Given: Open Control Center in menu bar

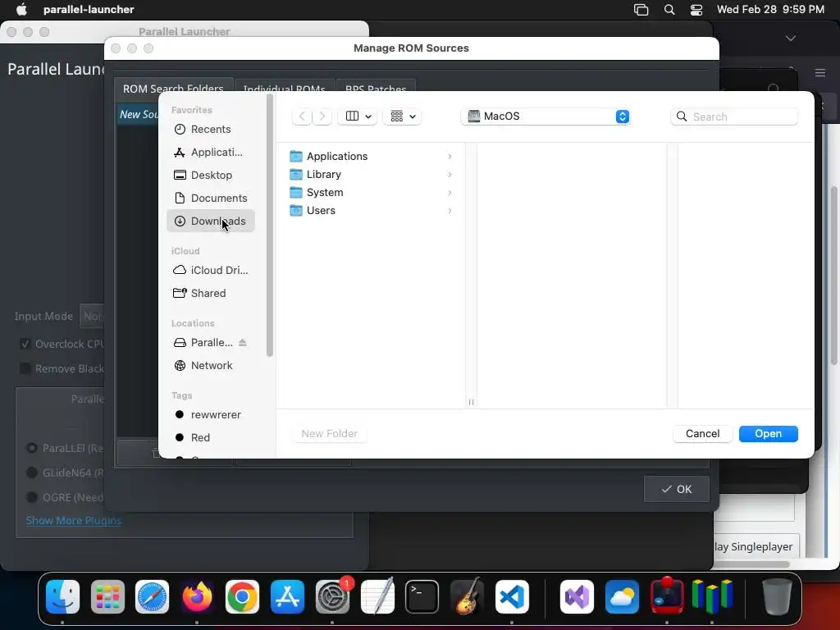Looking at the screenshot, I should coord(696,10).
